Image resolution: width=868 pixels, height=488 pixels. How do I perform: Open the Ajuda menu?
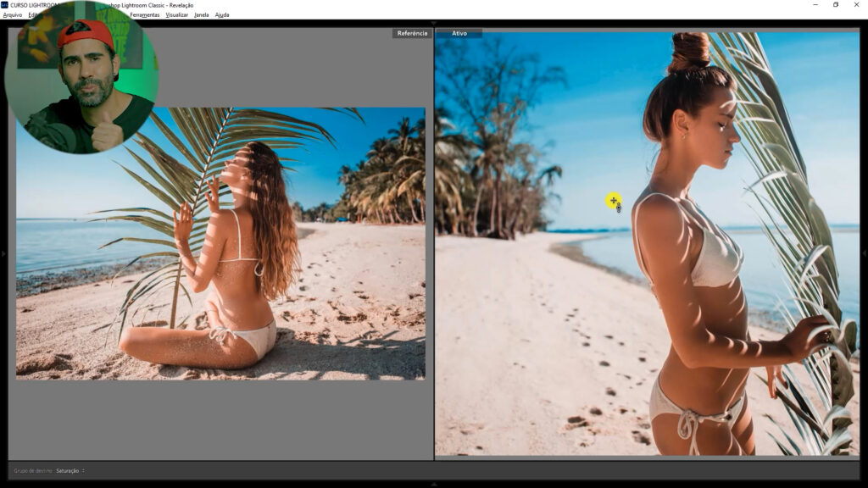click(222, 14)
